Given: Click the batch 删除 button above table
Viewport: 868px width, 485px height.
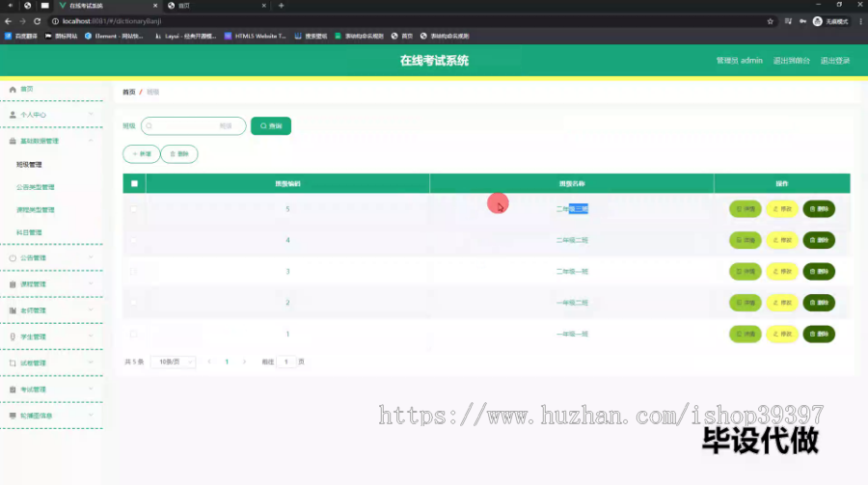Looking at the screenshot, I should 179,154.
